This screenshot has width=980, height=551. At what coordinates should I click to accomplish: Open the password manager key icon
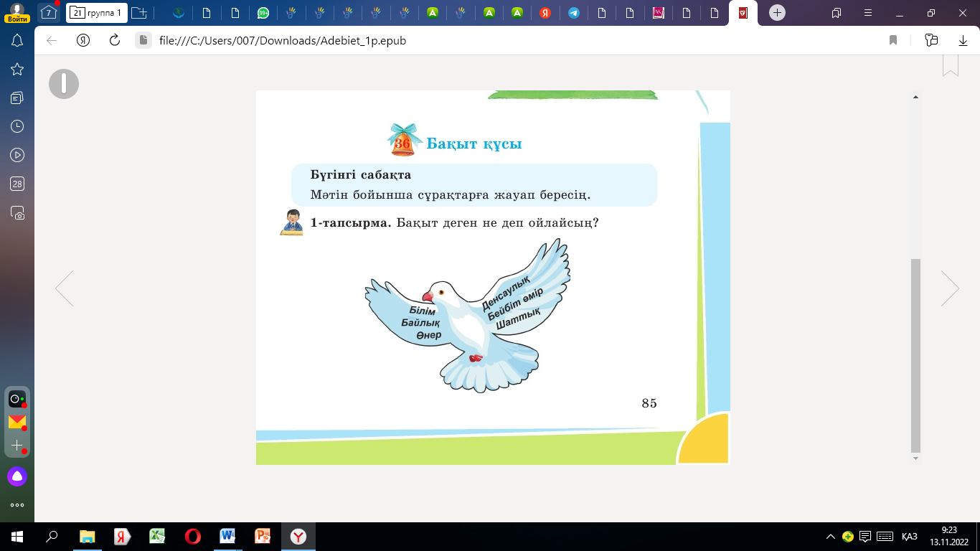932,40
